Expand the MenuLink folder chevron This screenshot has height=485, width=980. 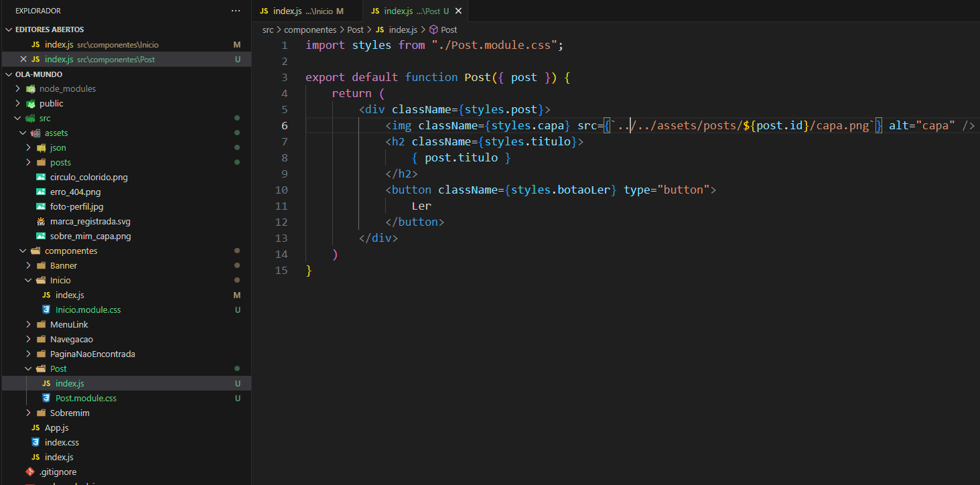point(29,324)
